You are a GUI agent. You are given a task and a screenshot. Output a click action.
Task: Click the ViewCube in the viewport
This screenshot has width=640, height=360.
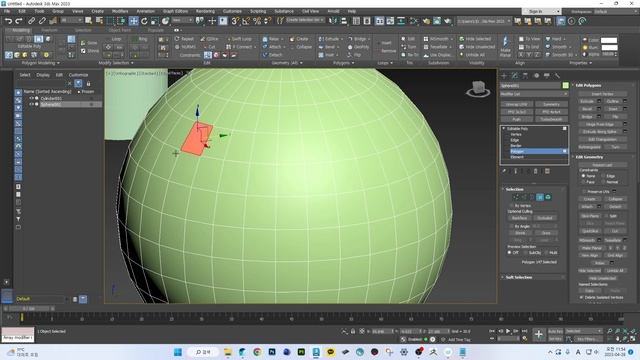tap(478, 89)
